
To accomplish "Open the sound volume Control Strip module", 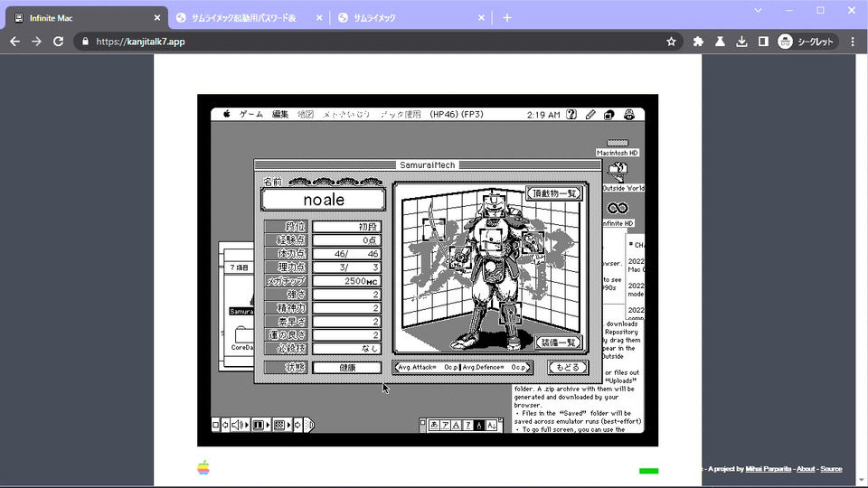I will click(239, 425).
